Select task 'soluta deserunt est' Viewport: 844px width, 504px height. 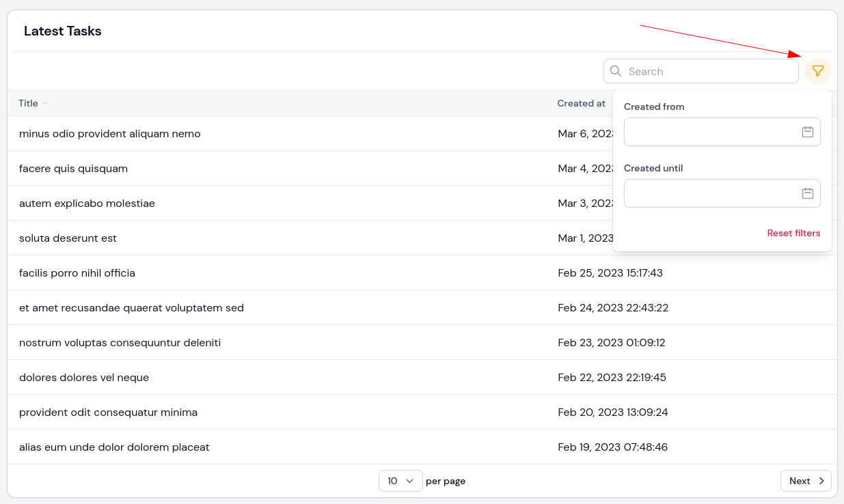click(68, 238)
